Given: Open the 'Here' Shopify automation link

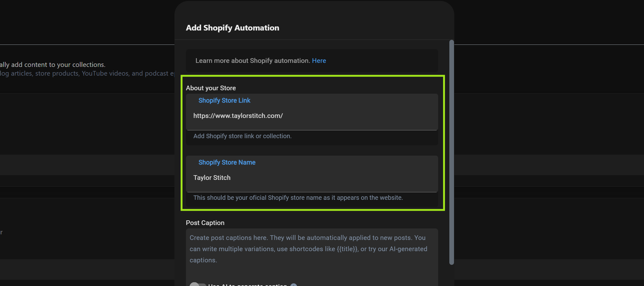Looking at the screenshot, I should (x=319, y=61).
